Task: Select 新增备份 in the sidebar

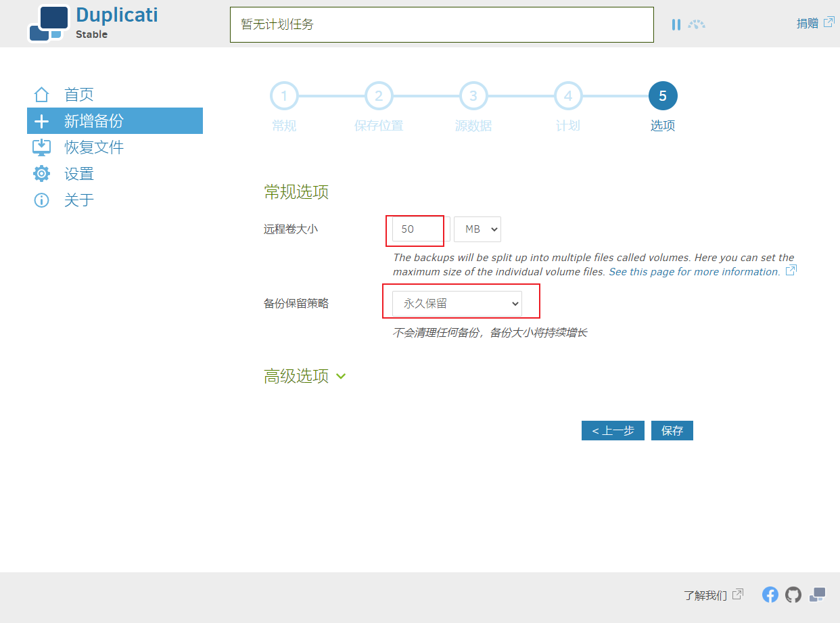Action: [115, 121]
